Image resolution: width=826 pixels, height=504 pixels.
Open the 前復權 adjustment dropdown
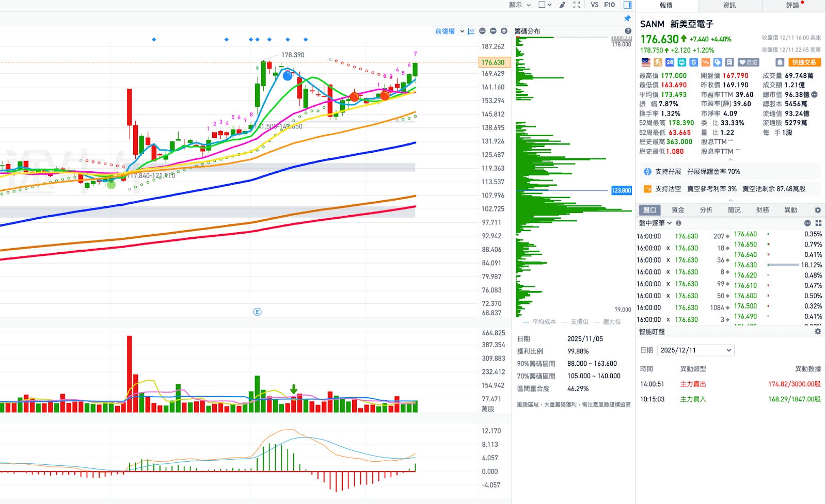[449, 31]
